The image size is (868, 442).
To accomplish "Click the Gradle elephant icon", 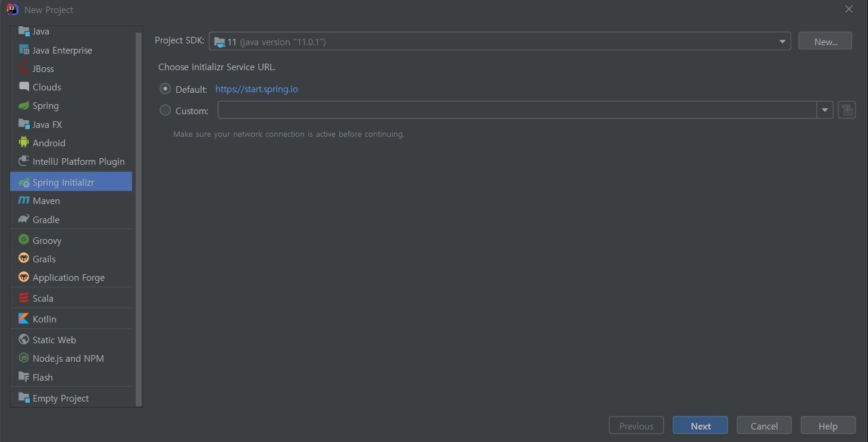I will coord(24,220).
